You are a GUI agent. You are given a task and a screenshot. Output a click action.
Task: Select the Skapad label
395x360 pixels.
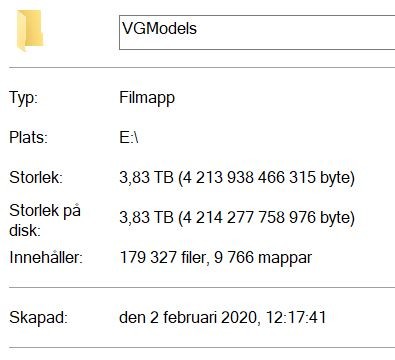coord(38,317)
